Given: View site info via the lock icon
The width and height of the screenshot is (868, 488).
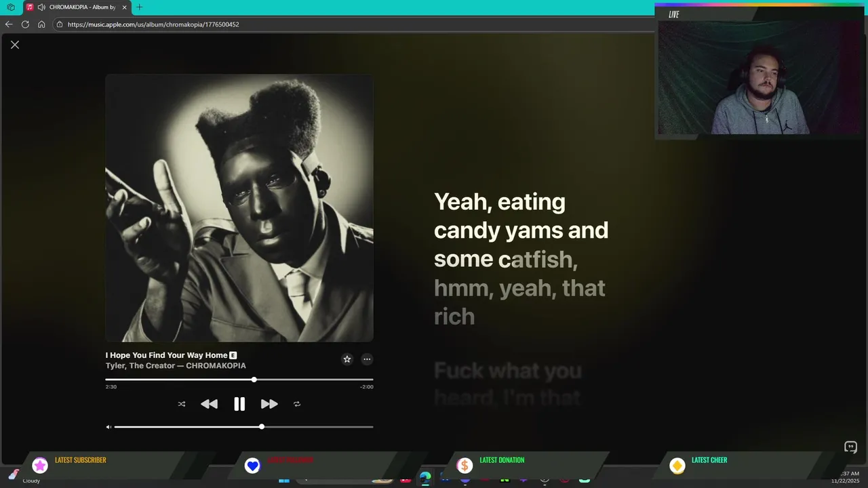Looking at the screenshot, I should (x=60, y=24).
